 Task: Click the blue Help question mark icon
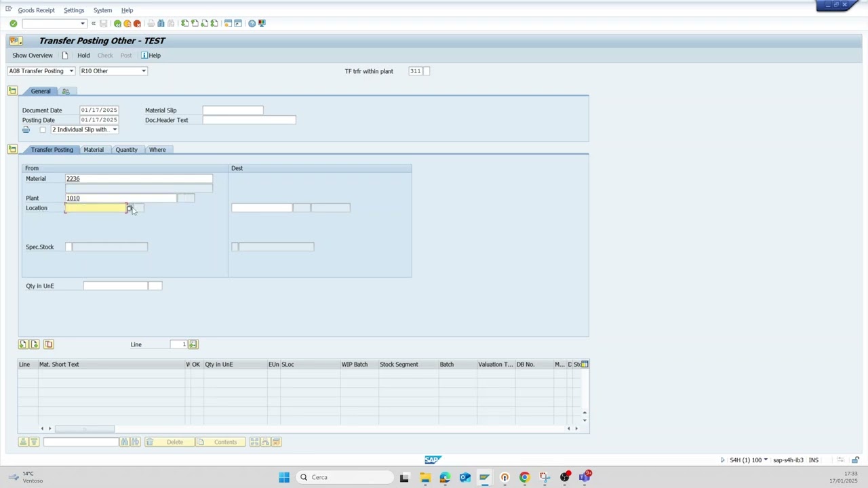[252, 23]
